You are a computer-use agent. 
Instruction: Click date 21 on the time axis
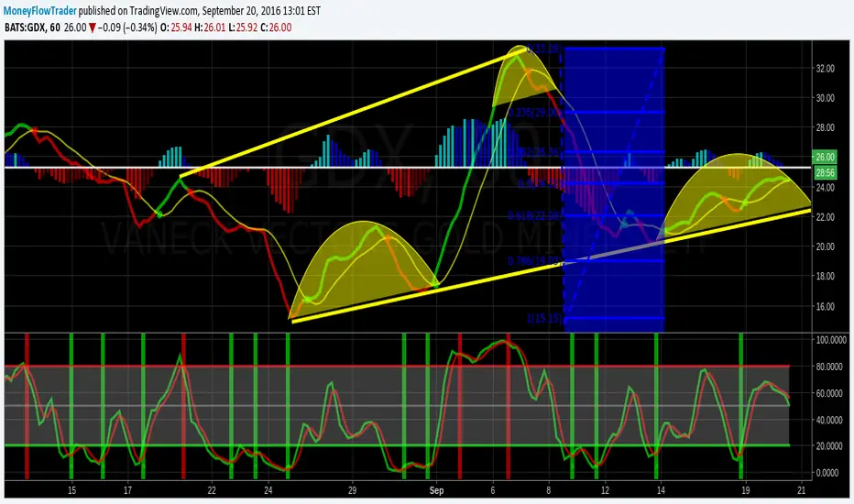click(801, 490)
